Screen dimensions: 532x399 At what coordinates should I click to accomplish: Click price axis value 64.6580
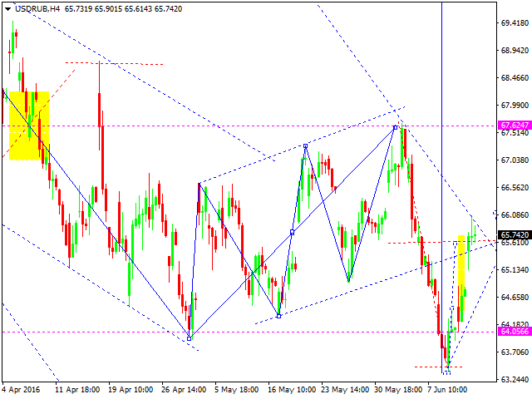pos(515,298)
